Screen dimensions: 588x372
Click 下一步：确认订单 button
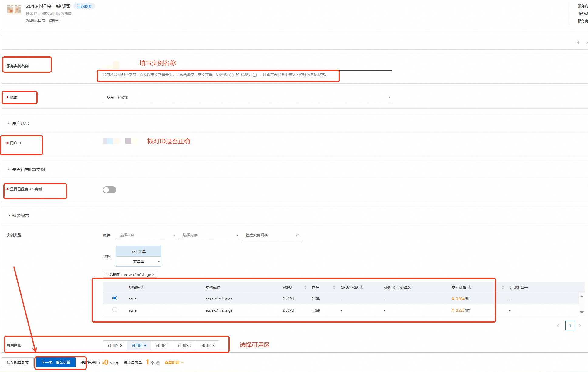pyautogui.click(x=56, y=362)
